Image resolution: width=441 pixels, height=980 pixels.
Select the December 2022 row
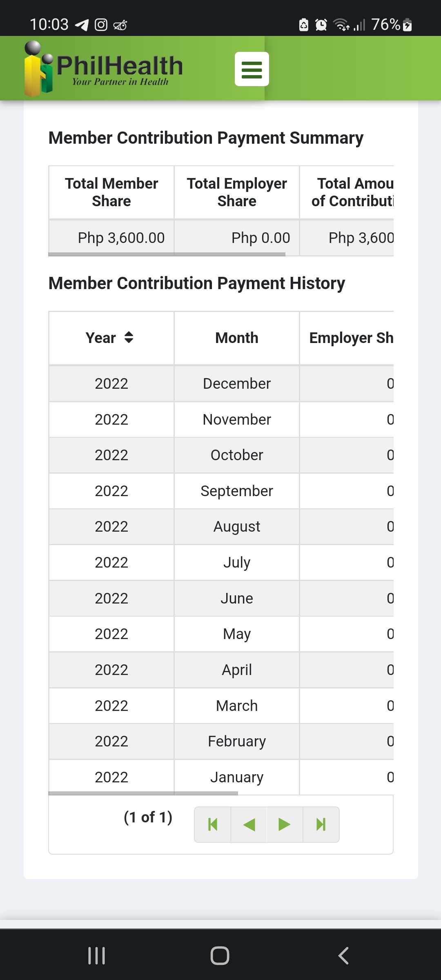[221, 384]
